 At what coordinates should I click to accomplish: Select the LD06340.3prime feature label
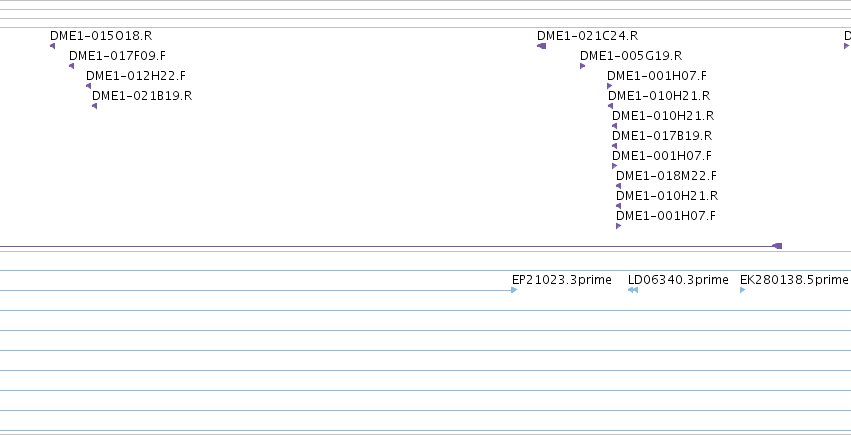tap(678, 280)
